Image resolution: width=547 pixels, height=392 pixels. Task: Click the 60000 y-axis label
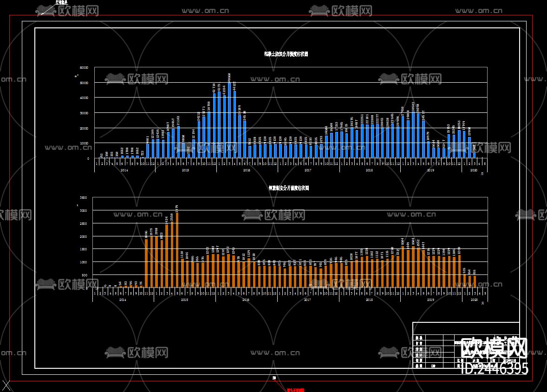84,67
